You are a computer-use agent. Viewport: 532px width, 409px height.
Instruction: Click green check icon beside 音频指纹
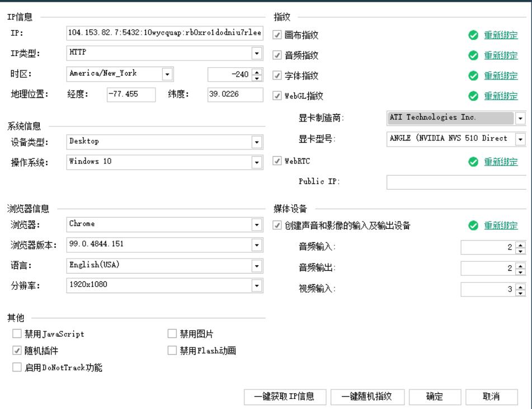pyautogui.click(x=473, y=55)
